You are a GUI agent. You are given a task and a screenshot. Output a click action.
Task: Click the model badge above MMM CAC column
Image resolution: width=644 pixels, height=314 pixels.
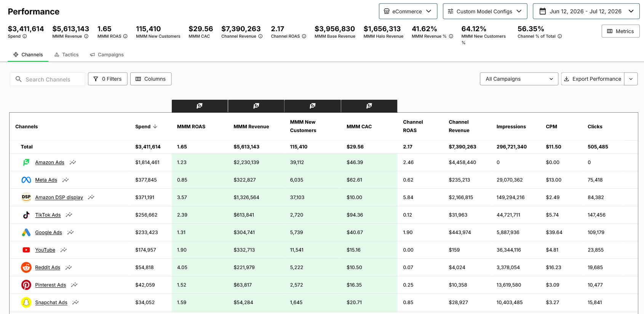point(369,106)
